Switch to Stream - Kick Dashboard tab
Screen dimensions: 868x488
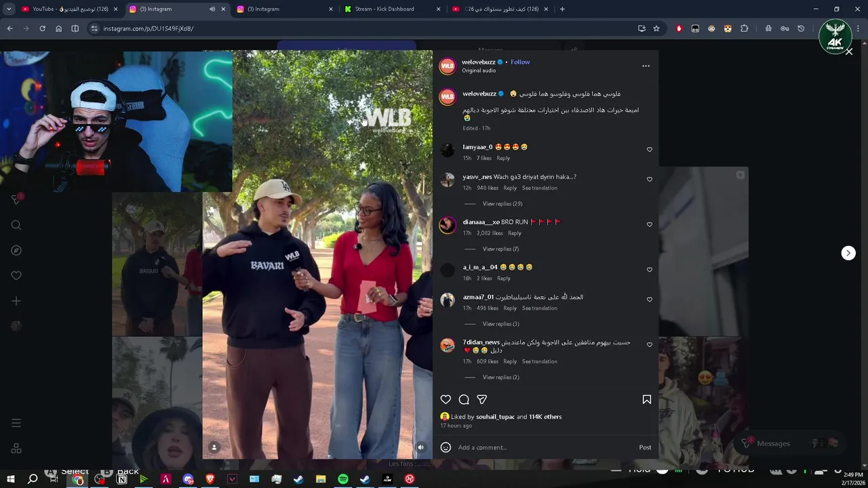pos(392,9)
